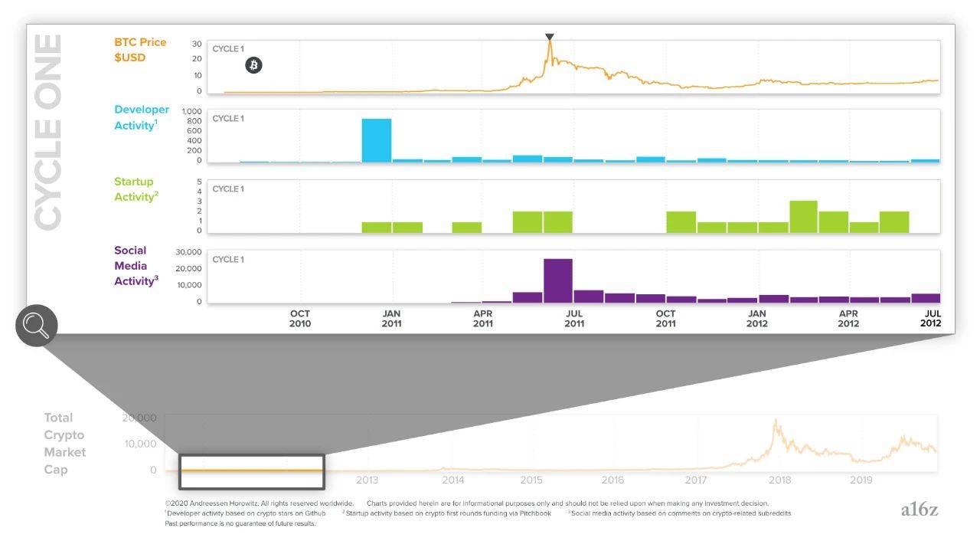
Task: Click the 2018 market cap peak
Action: (x=776, y=421)
